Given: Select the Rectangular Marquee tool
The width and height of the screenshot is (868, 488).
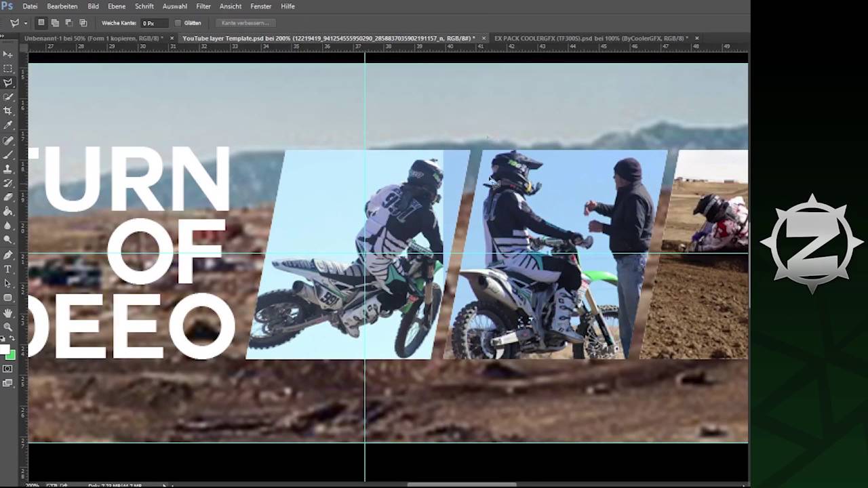Looking at the screenshot, I should coord(7,68).
